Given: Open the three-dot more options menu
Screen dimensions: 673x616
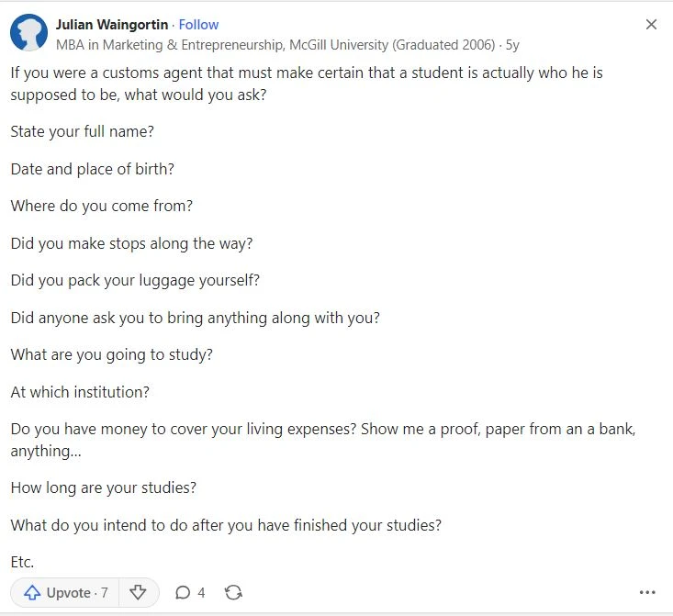Looking at the screenshot, I should coord(647,593).
